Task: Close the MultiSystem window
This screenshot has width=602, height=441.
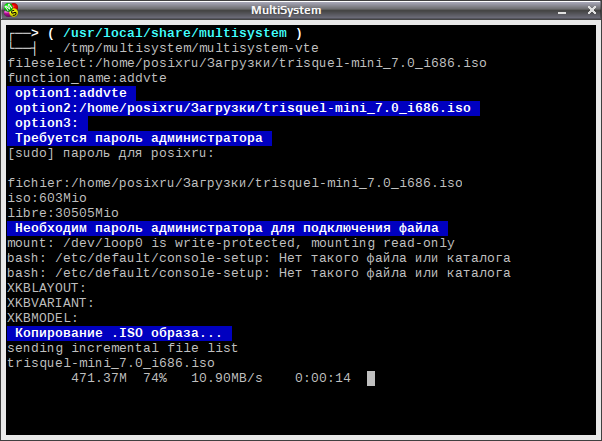Action: click(592, 10)
